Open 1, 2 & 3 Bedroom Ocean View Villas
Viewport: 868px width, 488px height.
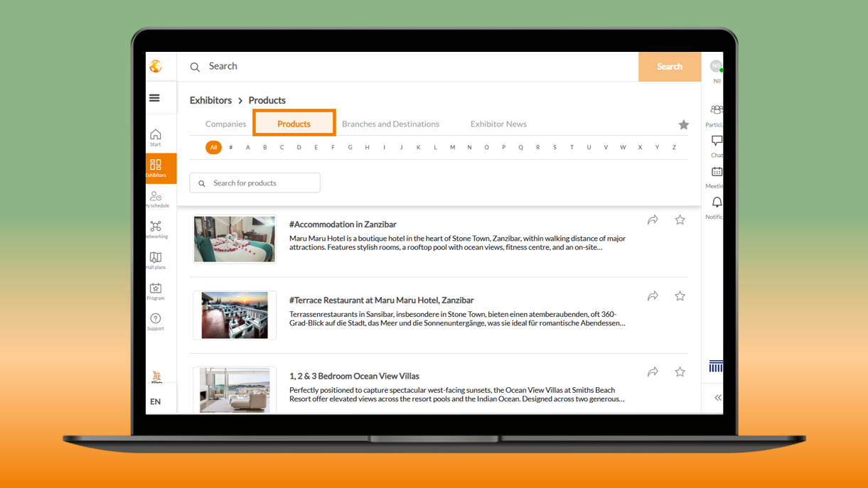[354, 376]
